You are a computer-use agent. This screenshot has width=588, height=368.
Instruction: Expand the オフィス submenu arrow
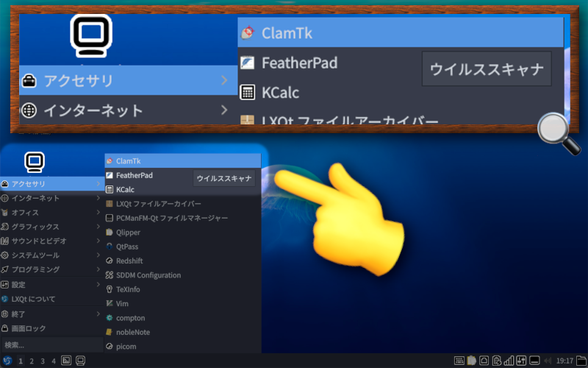[98, 212]
